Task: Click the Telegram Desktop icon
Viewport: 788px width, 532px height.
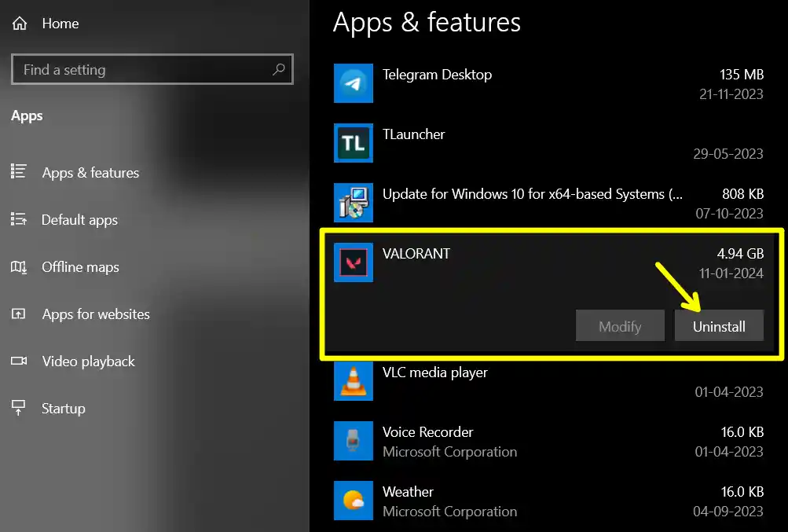Action: pyautogui.click(x=353, y=83)
